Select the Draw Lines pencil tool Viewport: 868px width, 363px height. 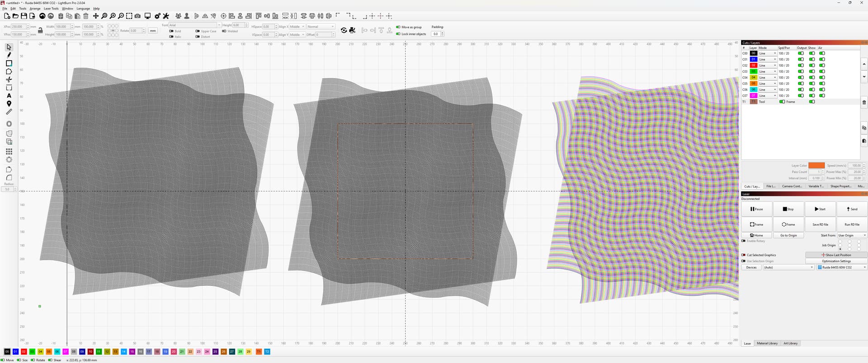(x=9, y=55)
